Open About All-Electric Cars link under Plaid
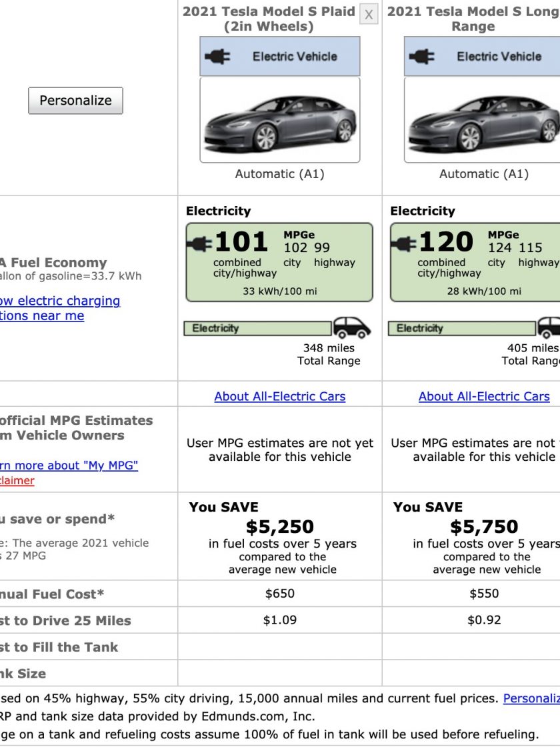The width and height of the screenshot is (560, 747). [280, 396]
